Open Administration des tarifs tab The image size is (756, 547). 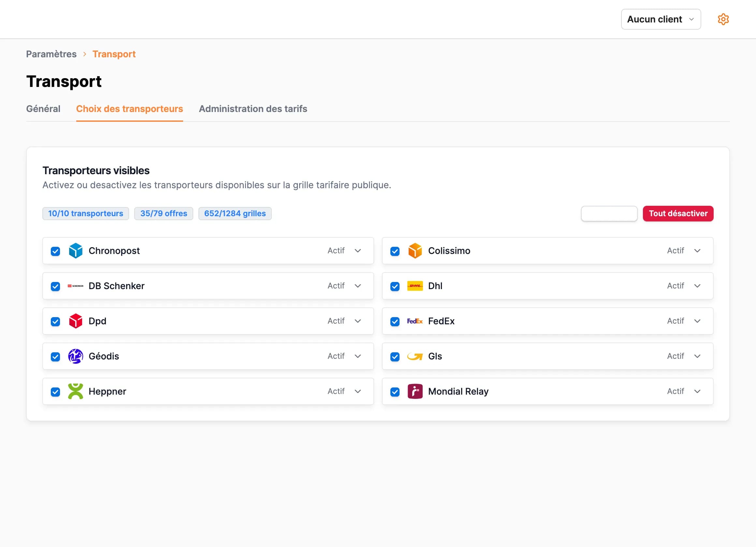pos(253,109)
